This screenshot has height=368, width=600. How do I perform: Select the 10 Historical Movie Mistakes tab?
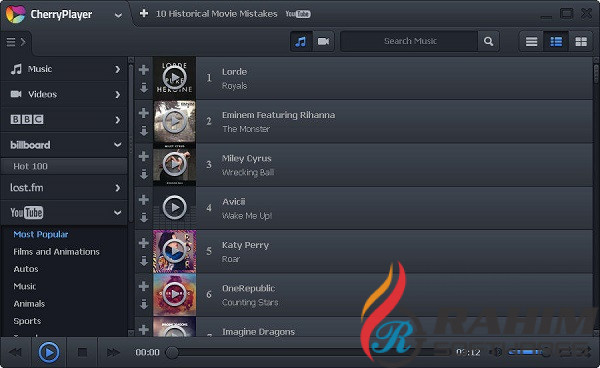pyautogui.click(x=217, y=14)
